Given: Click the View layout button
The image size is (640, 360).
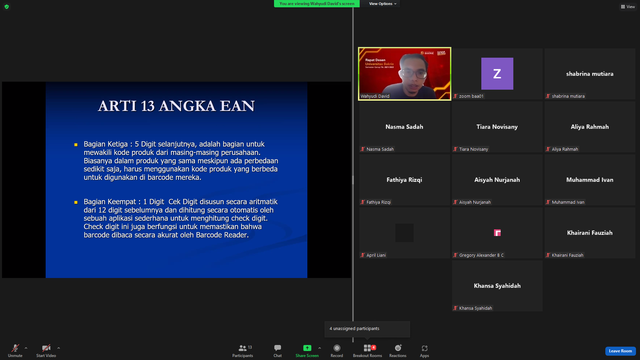Looking at the screenshot, I should click(628, 7).
